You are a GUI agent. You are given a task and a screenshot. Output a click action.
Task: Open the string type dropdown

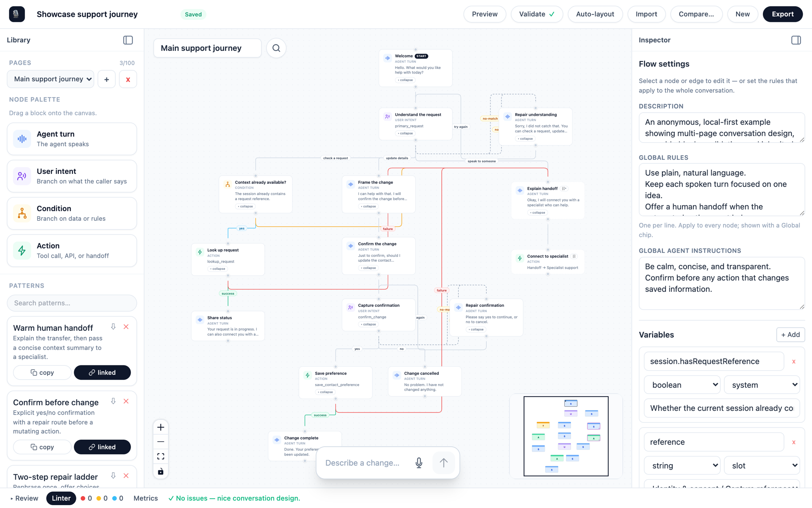[x=682, y=466]
